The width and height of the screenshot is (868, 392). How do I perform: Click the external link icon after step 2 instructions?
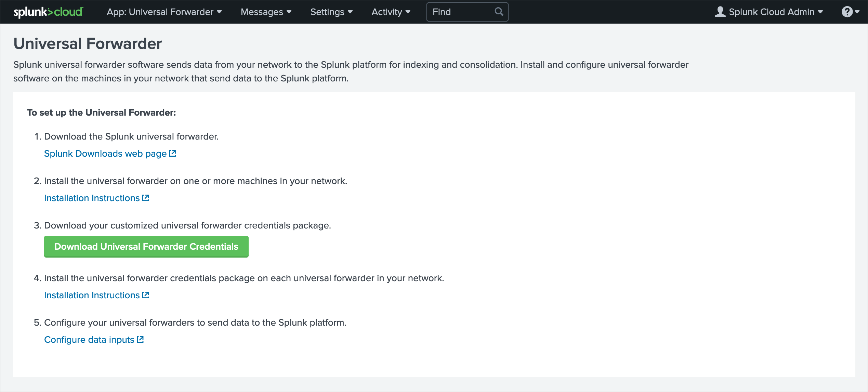pos(146,198)
